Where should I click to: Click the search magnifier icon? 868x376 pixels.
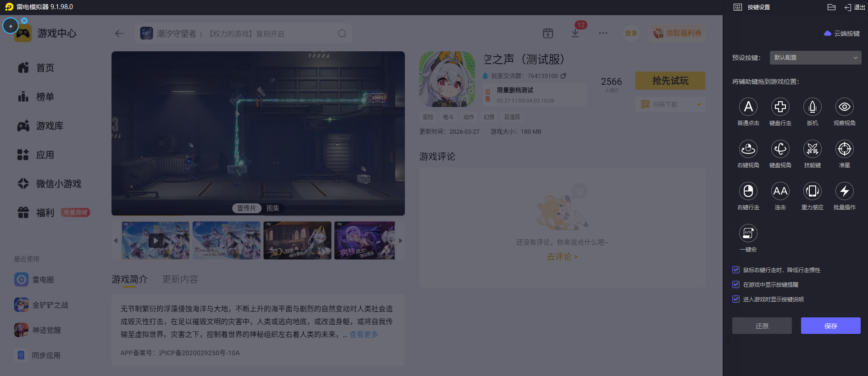[342, 33]
